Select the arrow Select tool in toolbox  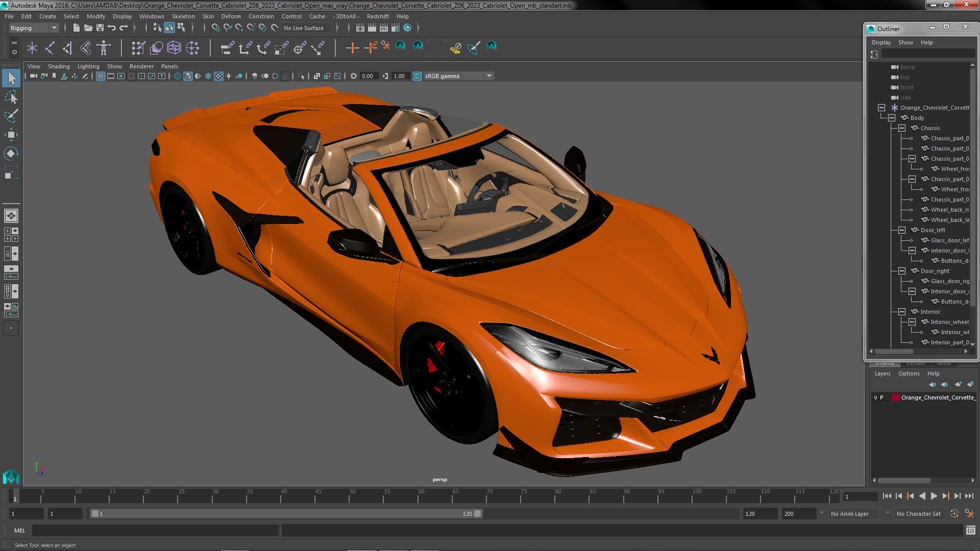(11, 78)
